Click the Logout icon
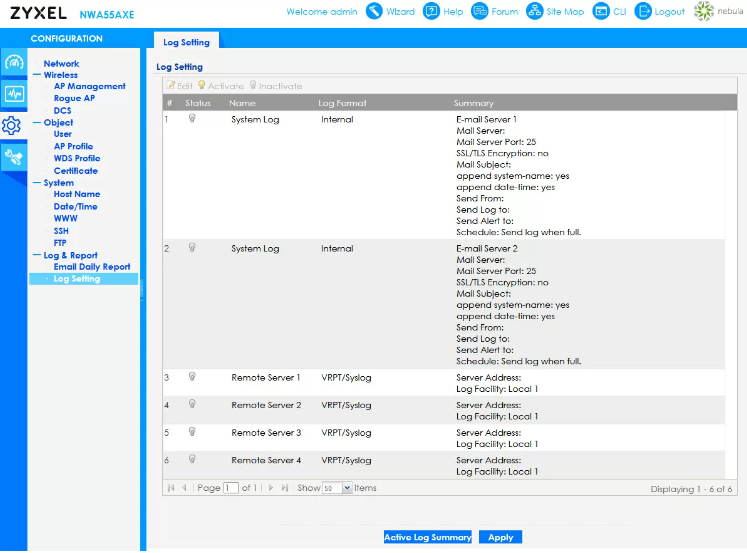 click(643, 11)
